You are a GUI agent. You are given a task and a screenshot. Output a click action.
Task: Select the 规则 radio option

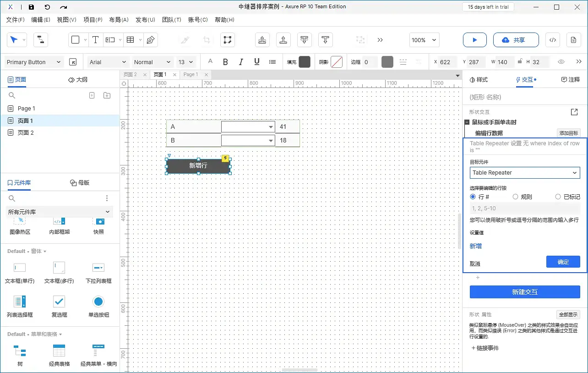516,197
